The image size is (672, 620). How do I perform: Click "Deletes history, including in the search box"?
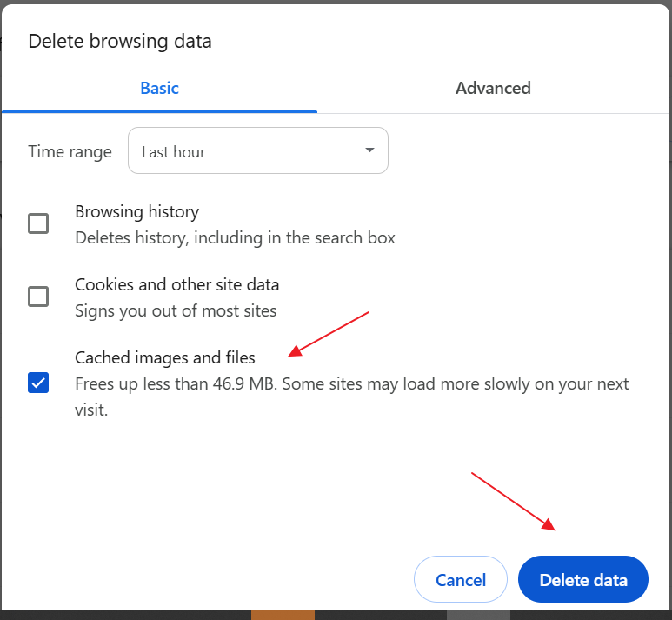[x=235, y=237]
